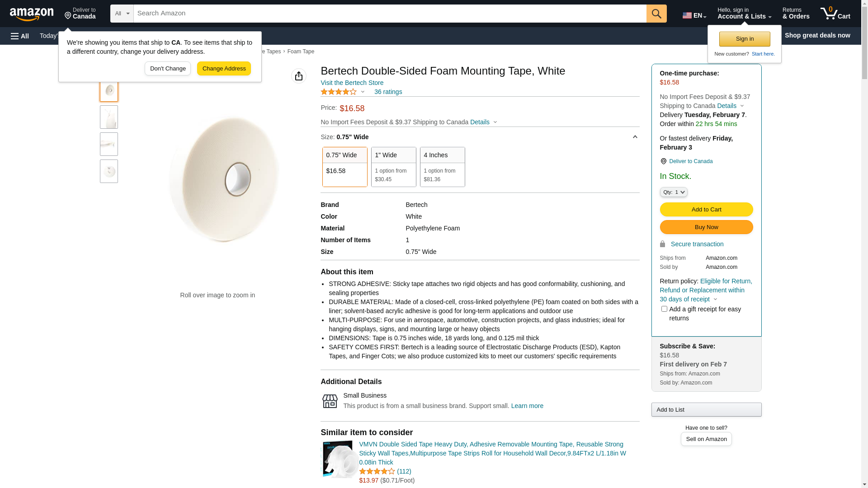Viewport: 868px width, 488px height.
Task: Select the 4 Inches size option
Action: point(442,167)
